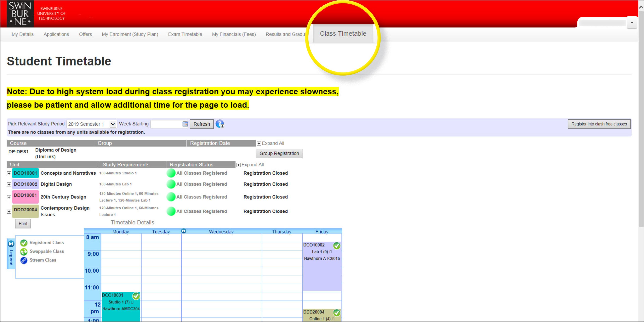Collapse the Legend panel arrow icon
Screen dimensions: 644x322
coord(11,244)
